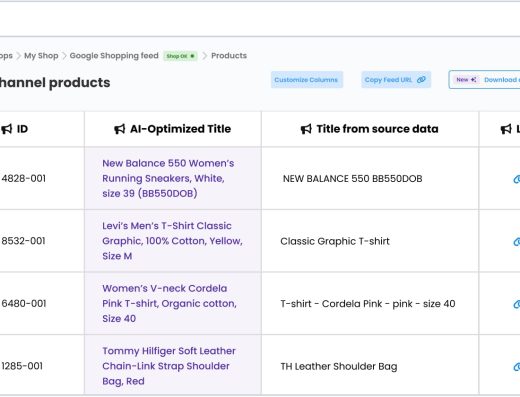
Task: Select the New Balance 550 Women's optimized title
Action: click(168, 178)
